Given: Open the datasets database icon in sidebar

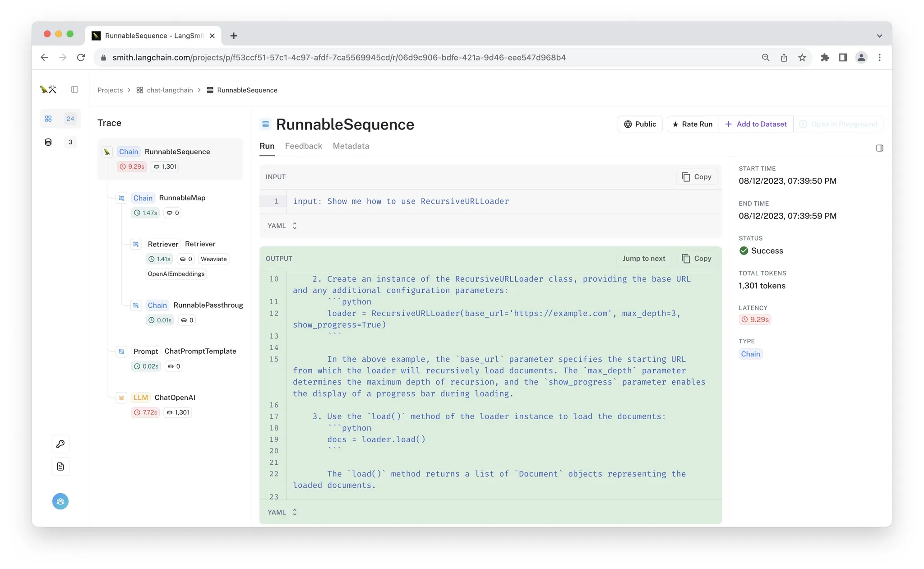Looking at the screenshot, I should [48, 142].
